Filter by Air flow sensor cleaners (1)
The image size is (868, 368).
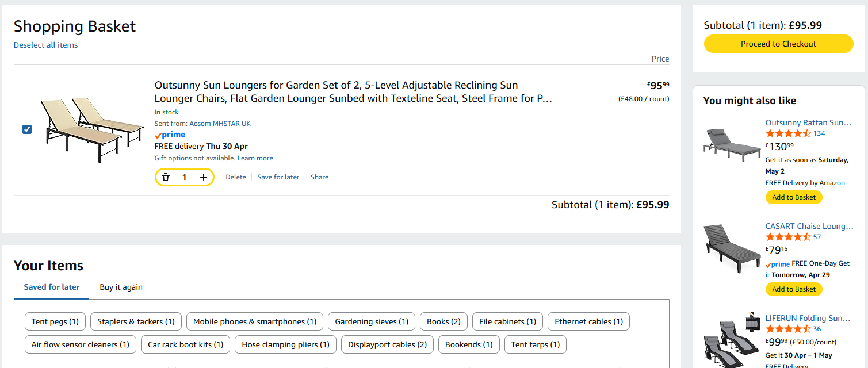[x=81, y=344]
